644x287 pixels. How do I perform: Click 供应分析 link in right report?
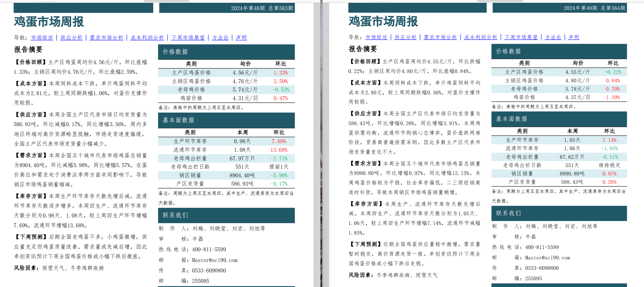[x=405, y=37]
